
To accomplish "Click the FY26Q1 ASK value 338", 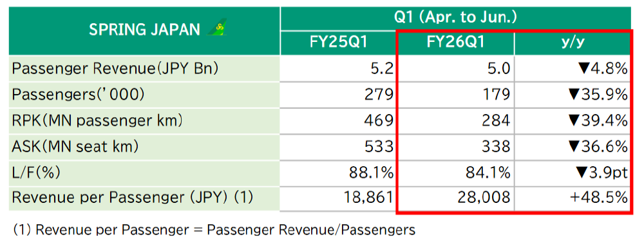I will [494, 147].
